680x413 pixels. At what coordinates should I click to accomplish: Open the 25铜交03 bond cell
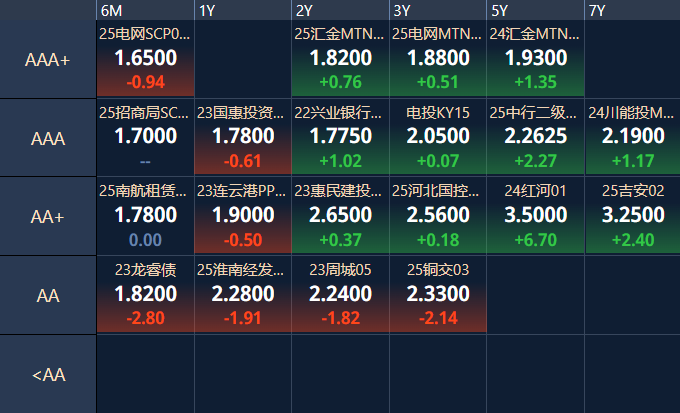tap(438, 295)
